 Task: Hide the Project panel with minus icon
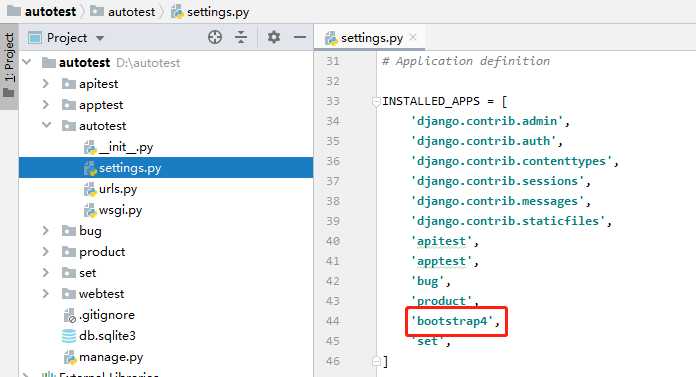click(x=300, y=37)
